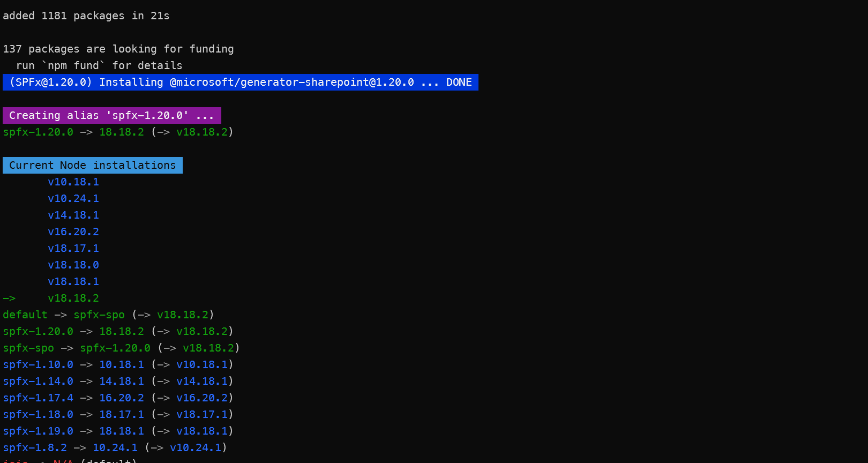This screenshot has height=463, width=868.
Task: Click the "Current Node installations" header
Action: (92, 166)
